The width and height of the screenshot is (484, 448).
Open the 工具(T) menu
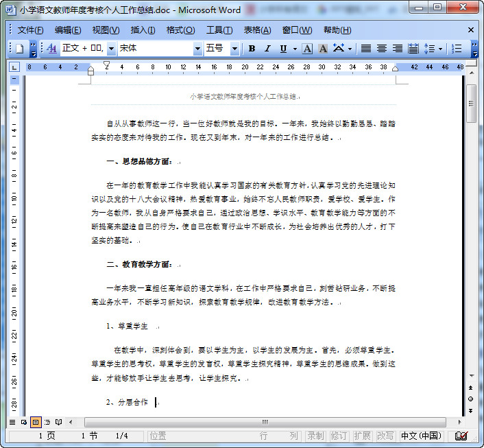pos(219,30)
